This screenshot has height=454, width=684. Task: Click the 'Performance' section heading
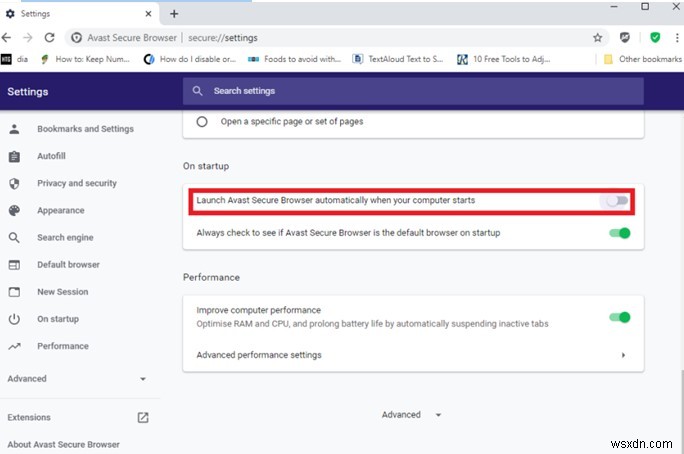pos(212,277)
